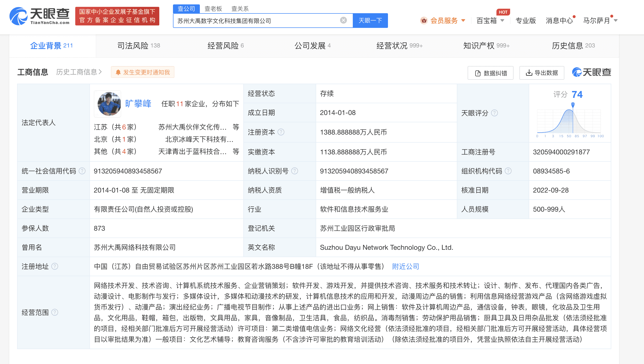The image size is (644, 364).
Task: Click the 马尔萨月 account name
Action: click(x=596, y=21)
